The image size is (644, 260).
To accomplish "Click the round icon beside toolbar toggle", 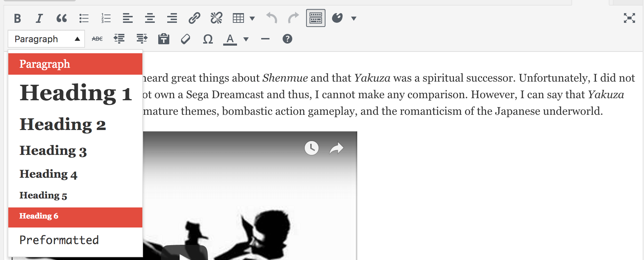I will [x=337, y=18].
